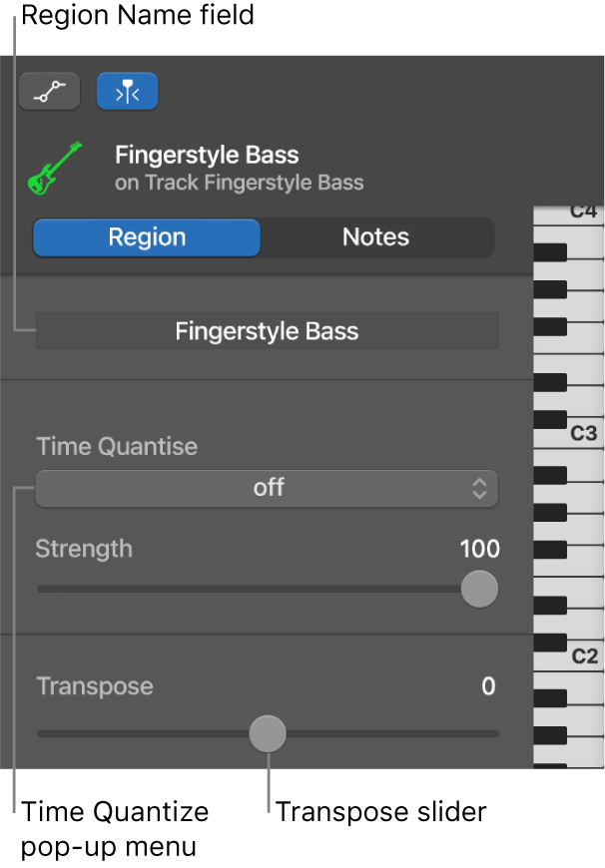Image resolution: width=605 pixels, height=868 pixels.
Task: Select the Region tab
Action: pyautogui.click(x=146, y=237)
